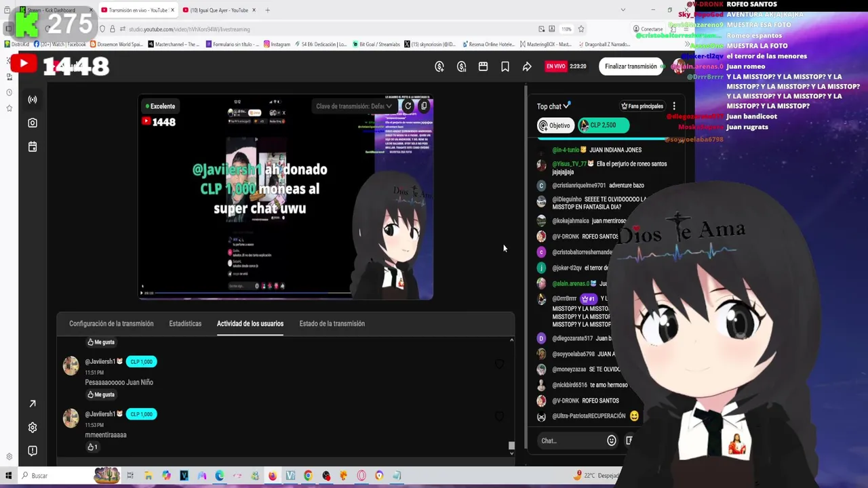Click the stream preview thumbnail
868x488 pixels.
[285, 197]
